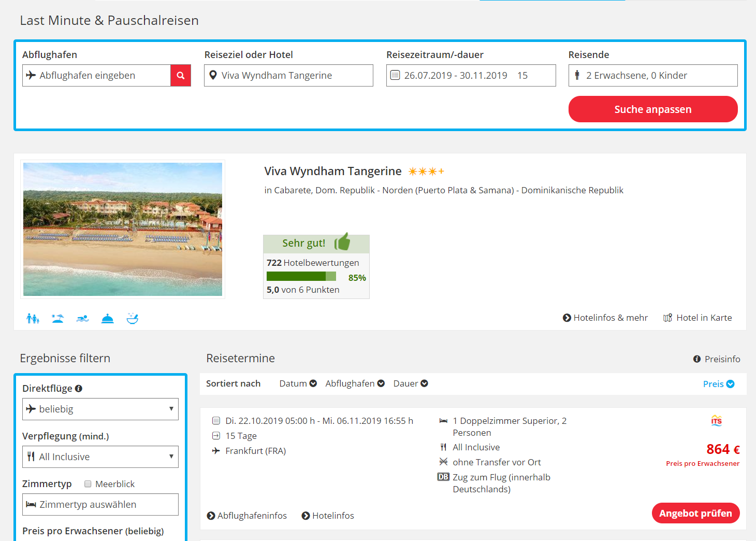Viewport: 756px width, 541px height.
Task: Click the service bell amenity icon
Action: tap(107, 318)
